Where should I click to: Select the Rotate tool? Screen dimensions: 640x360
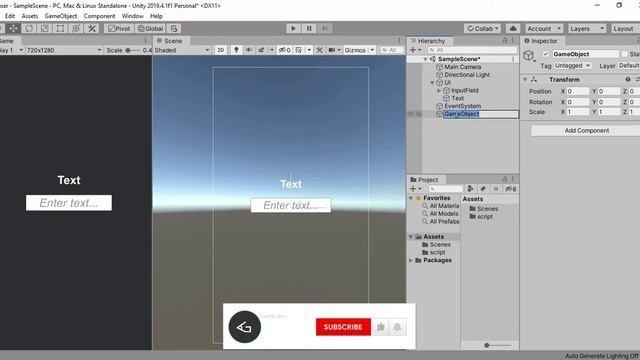click(29, 28)
